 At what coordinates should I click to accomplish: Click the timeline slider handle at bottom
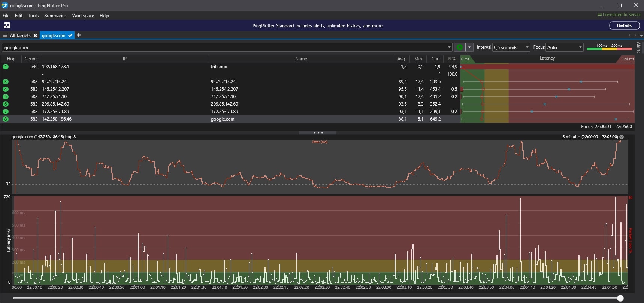point(620,298)
